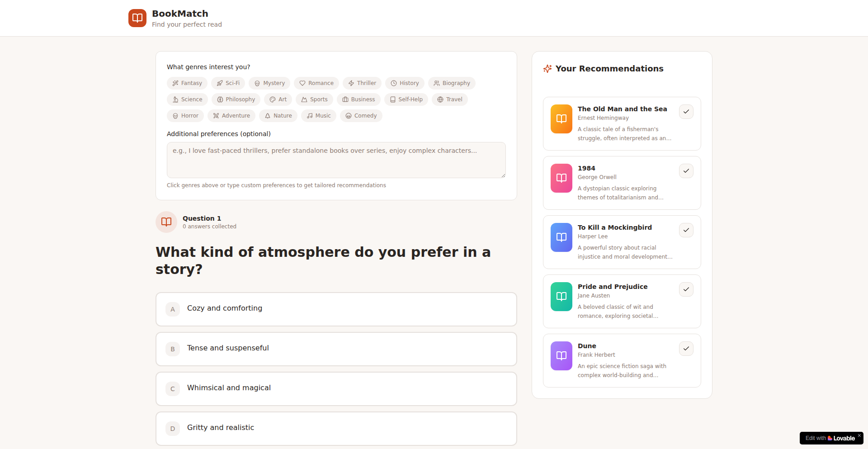
Task: Toggle the Sci-Fi genre chip
Action: point(228,83)
